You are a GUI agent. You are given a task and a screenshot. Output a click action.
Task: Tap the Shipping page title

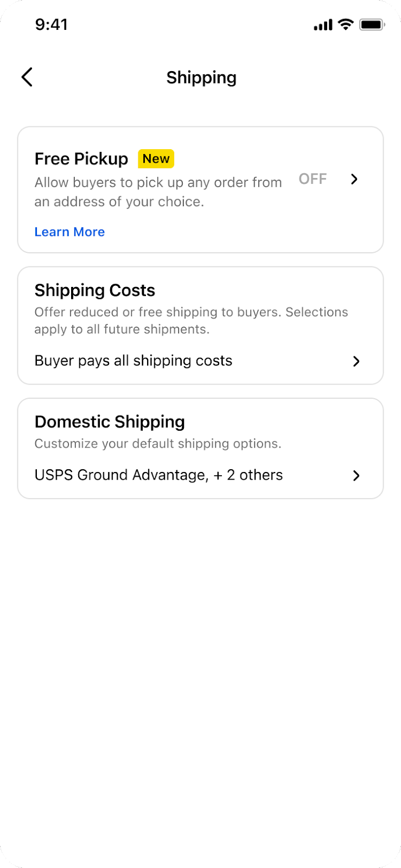click(201, 78)
